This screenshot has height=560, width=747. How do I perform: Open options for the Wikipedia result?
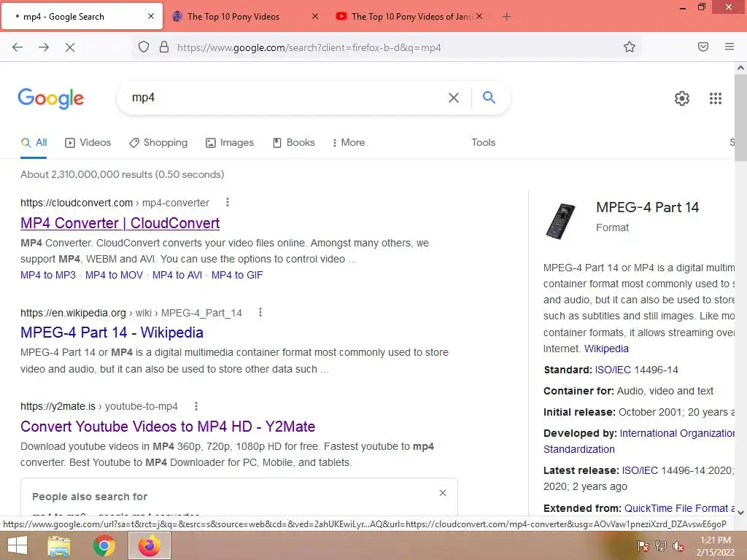pyautogui.click(x=260, y=312)
